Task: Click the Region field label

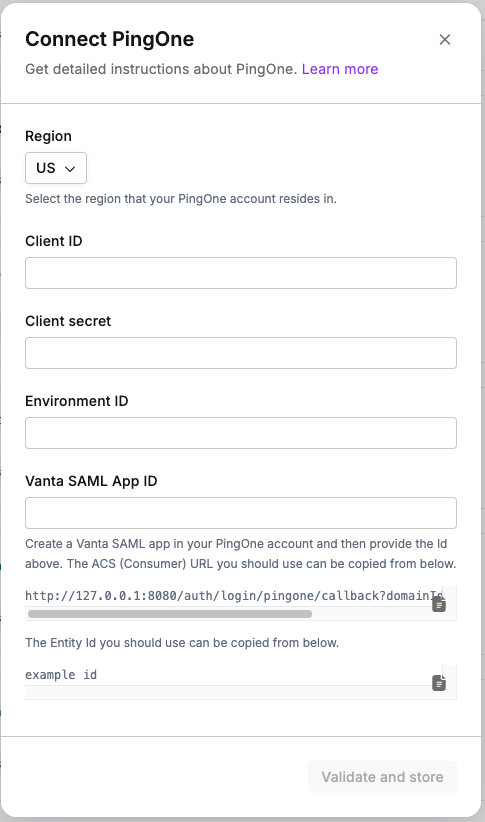Action: coord(48,136)
